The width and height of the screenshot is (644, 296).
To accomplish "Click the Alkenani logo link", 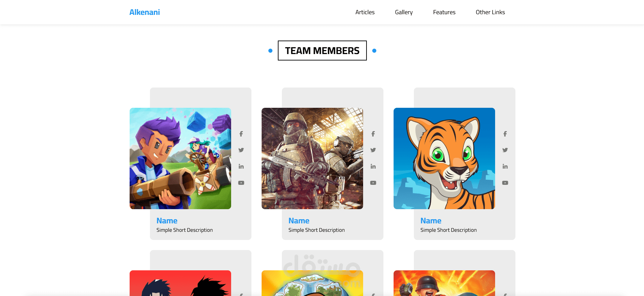I will coord(145,12).
